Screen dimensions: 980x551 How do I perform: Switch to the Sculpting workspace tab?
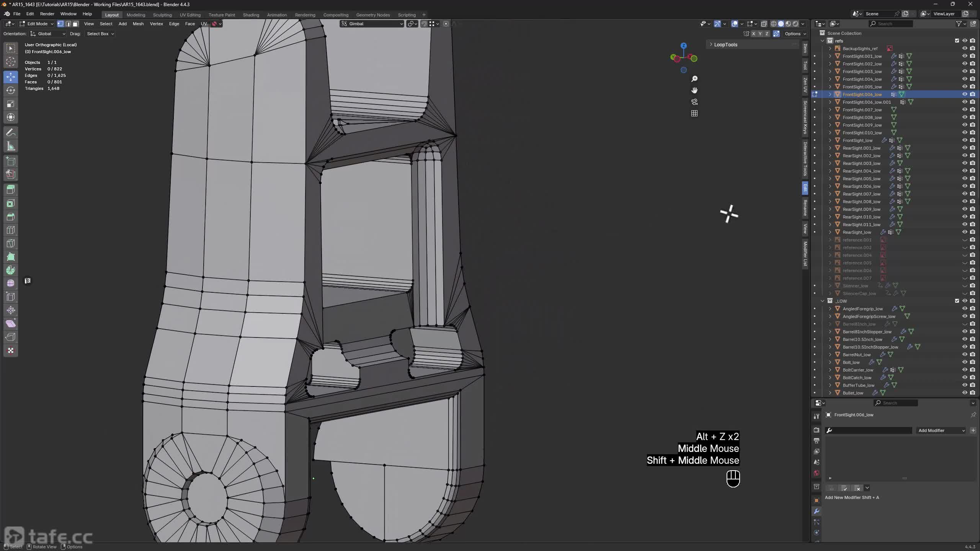(x=162, y=15)
